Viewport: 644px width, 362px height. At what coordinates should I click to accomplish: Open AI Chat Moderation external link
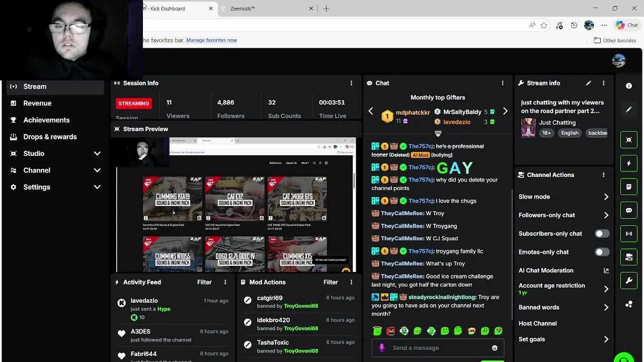(606, 270)
